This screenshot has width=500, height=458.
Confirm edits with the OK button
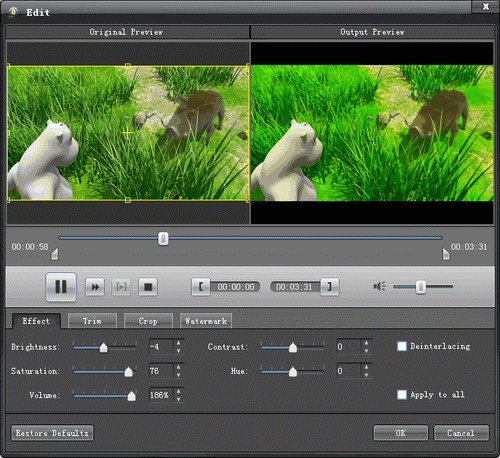pos(400,433)
